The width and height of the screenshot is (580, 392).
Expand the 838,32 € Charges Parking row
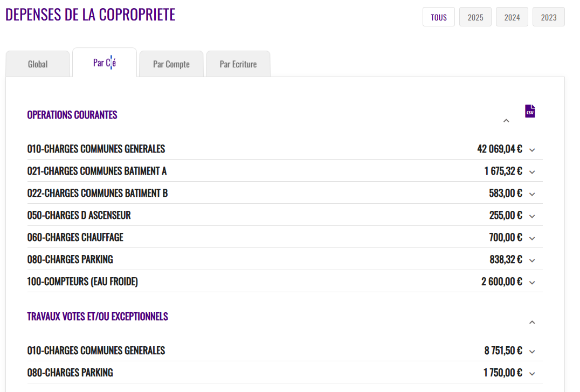click(532, 260)
